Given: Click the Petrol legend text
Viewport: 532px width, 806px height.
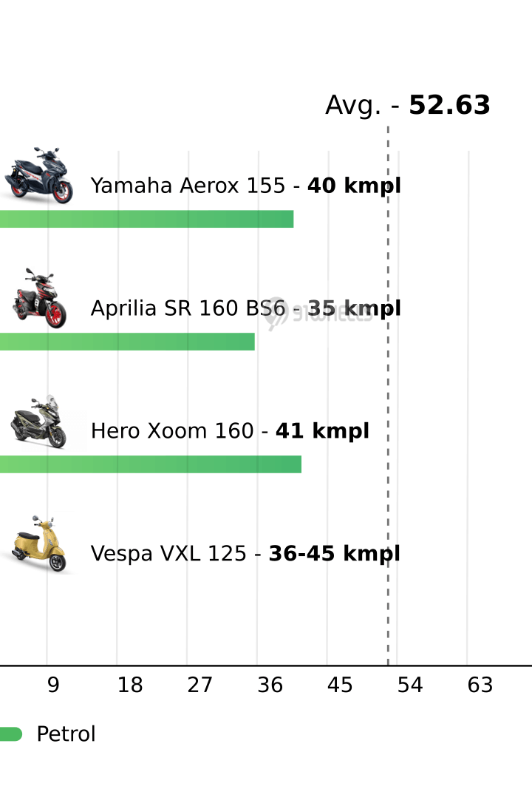Looking at the screenshot, I should [x=66, y=734].
